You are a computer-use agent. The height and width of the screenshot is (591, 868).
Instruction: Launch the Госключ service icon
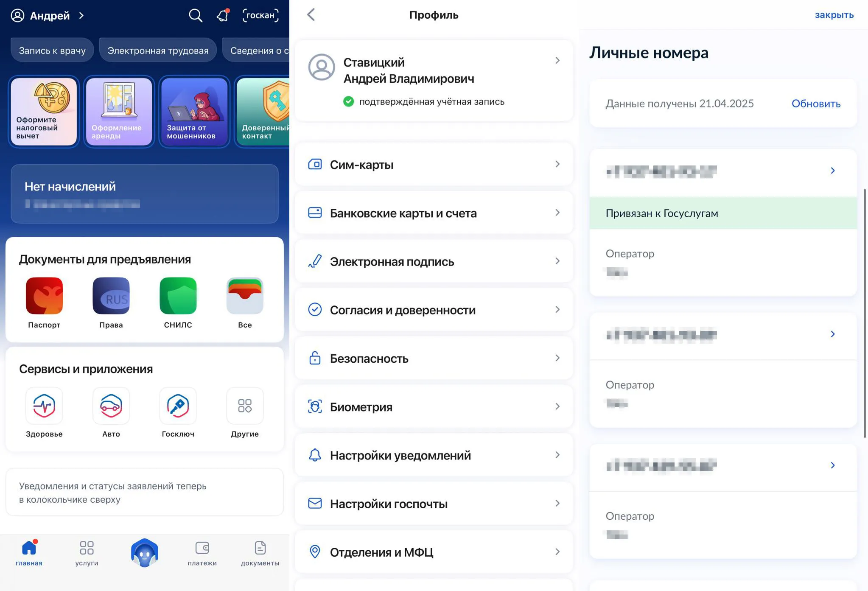[x=178, y=406]
